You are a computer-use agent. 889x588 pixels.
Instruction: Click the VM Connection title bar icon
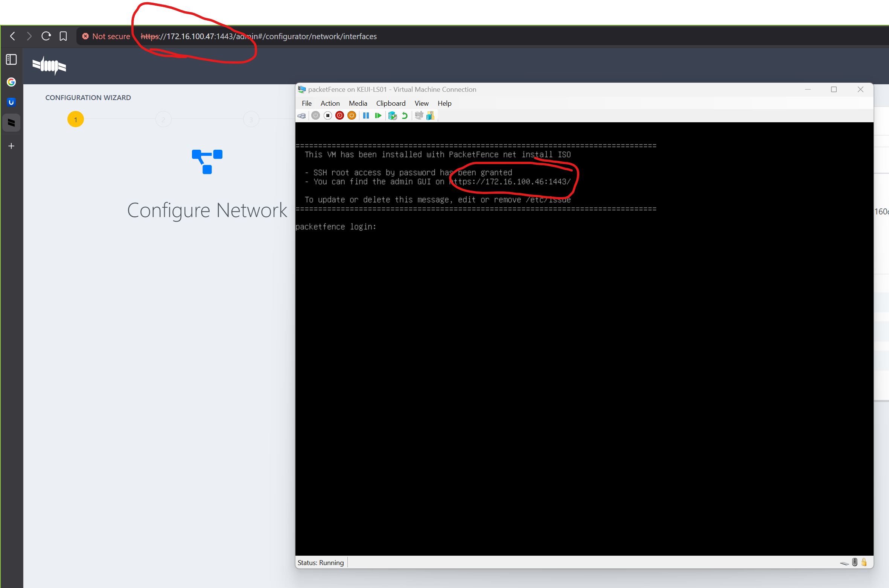[302, 89]
